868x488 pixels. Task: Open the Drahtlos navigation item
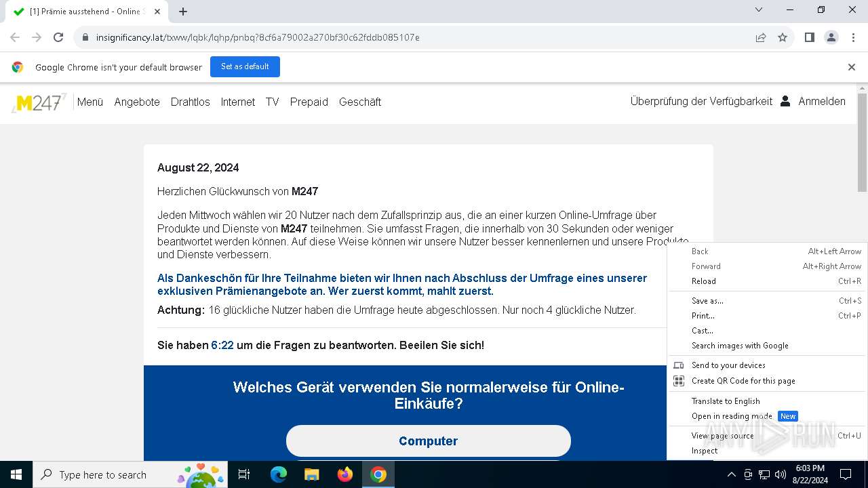[191, 102]
